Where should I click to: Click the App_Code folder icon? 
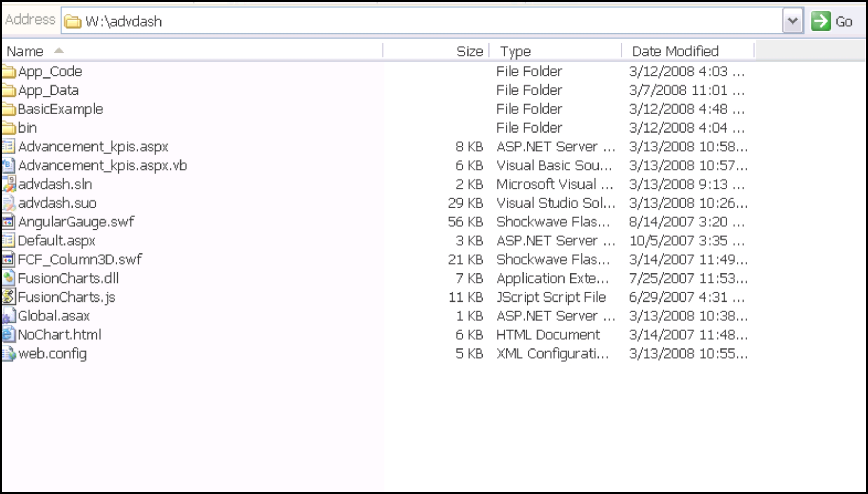click(x=9, y=72)
